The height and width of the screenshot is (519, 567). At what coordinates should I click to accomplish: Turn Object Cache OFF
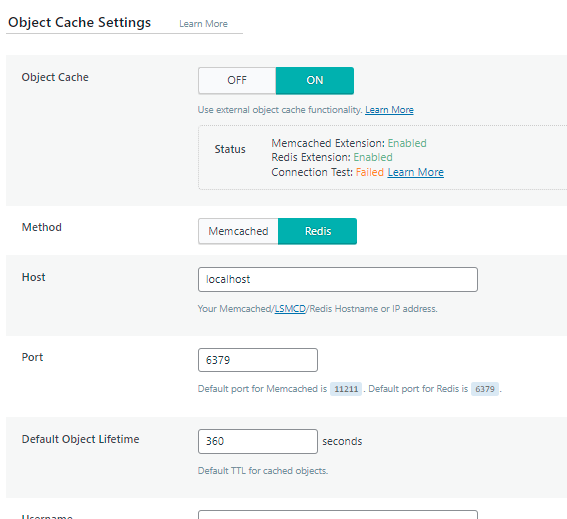[237, 80]
